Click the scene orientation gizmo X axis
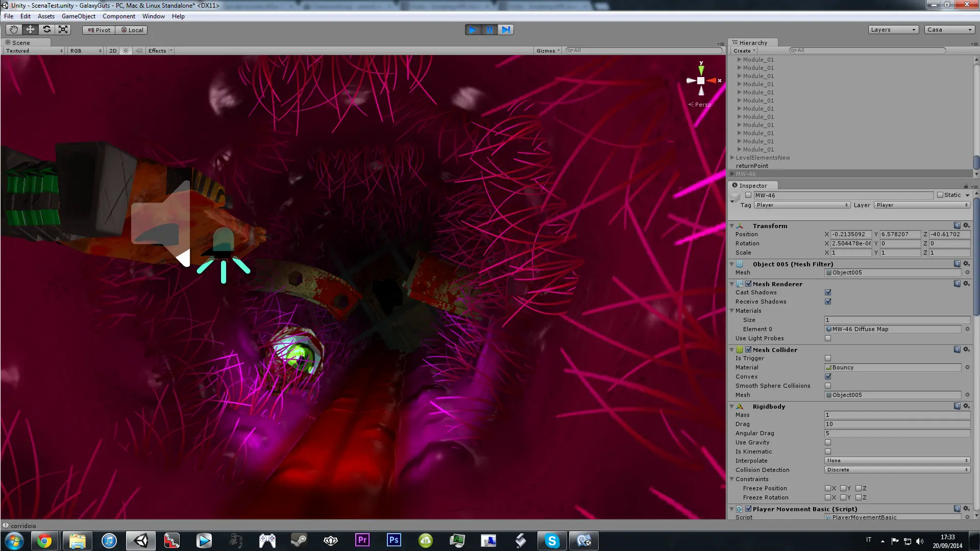Viewport: 980px width, 551px height. [x=713, y=81]
